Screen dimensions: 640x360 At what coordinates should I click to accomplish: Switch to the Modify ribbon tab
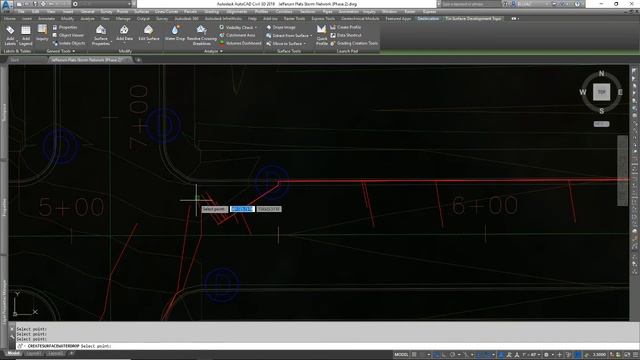tap(67, 19)
